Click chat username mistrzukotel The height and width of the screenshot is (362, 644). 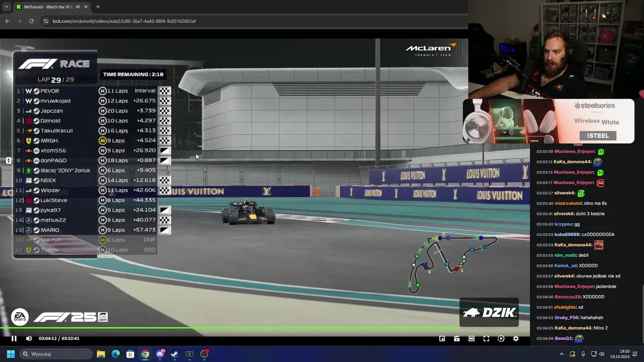[568, 203]
